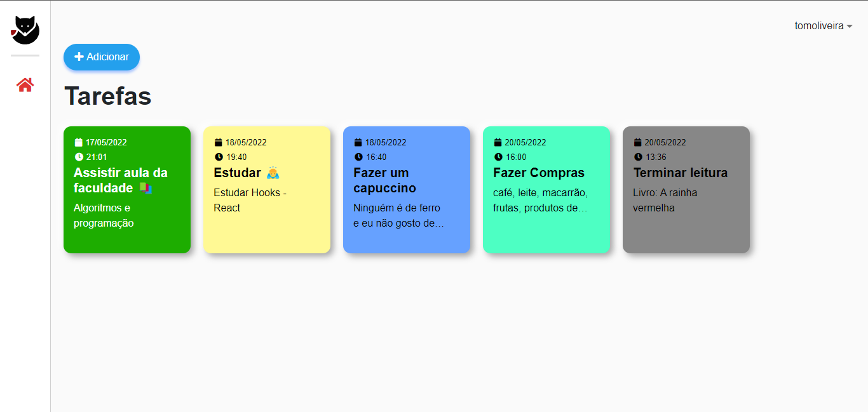Select the yellow Estudar task card
This screenshot has height=412, width=868.
(x=267, y=189)
